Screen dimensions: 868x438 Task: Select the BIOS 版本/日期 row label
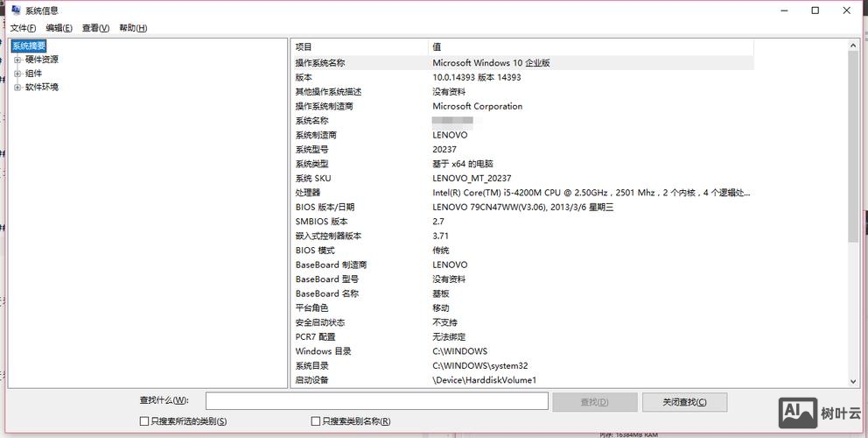tap(325, 207)
